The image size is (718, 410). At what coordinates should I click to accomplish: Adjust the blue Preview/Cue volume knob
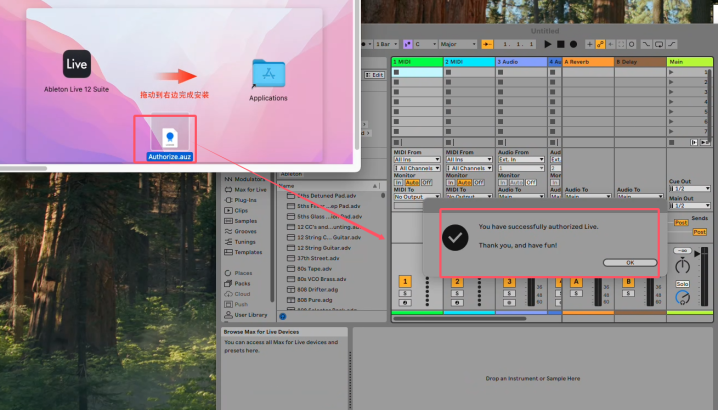coord(682,298)
